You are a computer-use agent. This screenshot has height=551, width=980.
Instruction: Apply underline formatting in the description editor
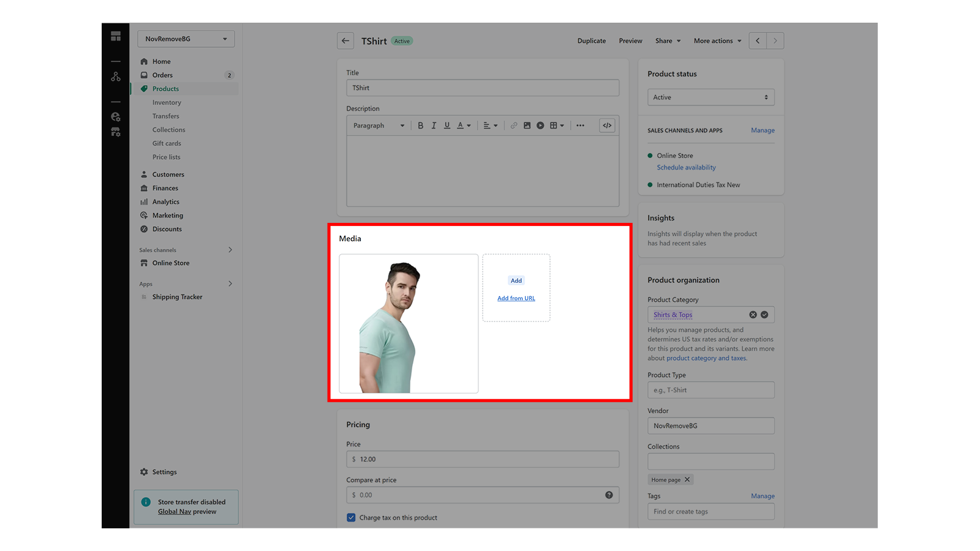(x=447, y=125)
